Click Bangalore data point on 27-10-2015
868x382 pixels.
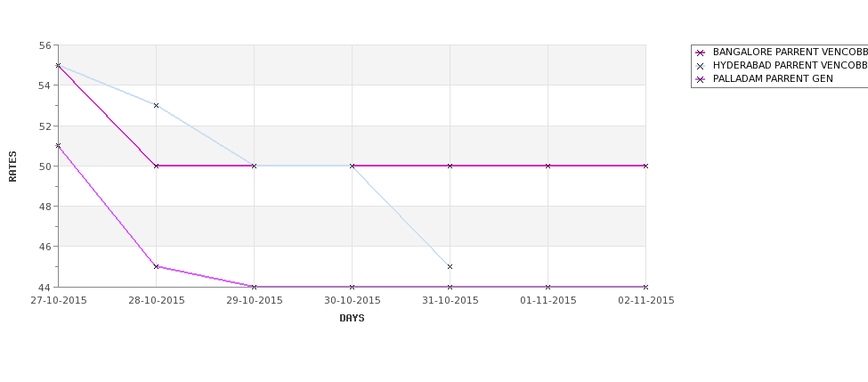point(58,65)
